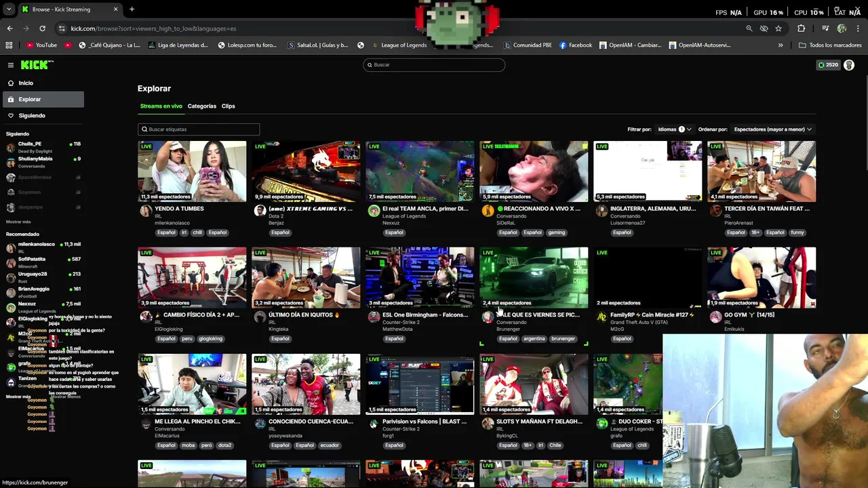868x488 pixels.
Task: Select the funny tag on PieroArenast stream
Action: (797, 232)
